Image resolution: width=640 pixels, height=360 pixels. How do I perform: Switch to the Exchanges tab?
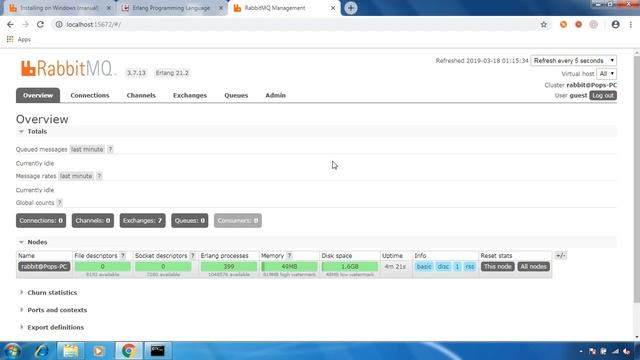click(x=190, y=96)
